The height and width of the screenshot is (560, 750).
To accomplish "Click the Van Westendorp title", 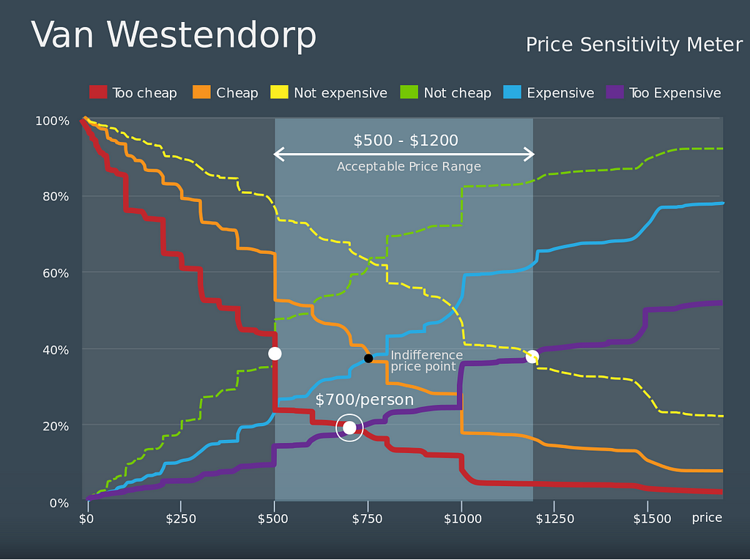I will [173, 34].
